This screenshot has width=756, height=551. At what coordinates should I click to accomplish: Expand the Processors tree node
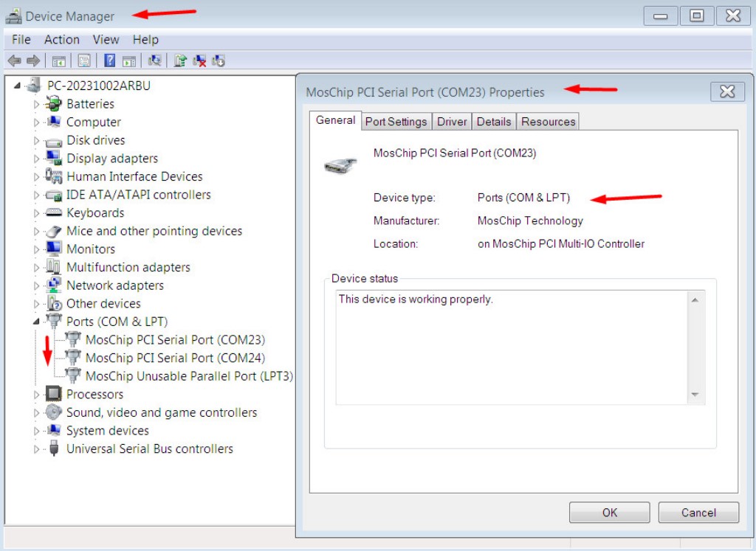coord(36,395)
